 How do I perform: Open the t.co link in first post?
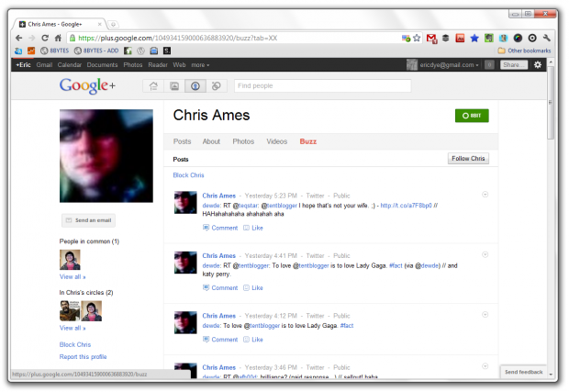coord(406,206)
